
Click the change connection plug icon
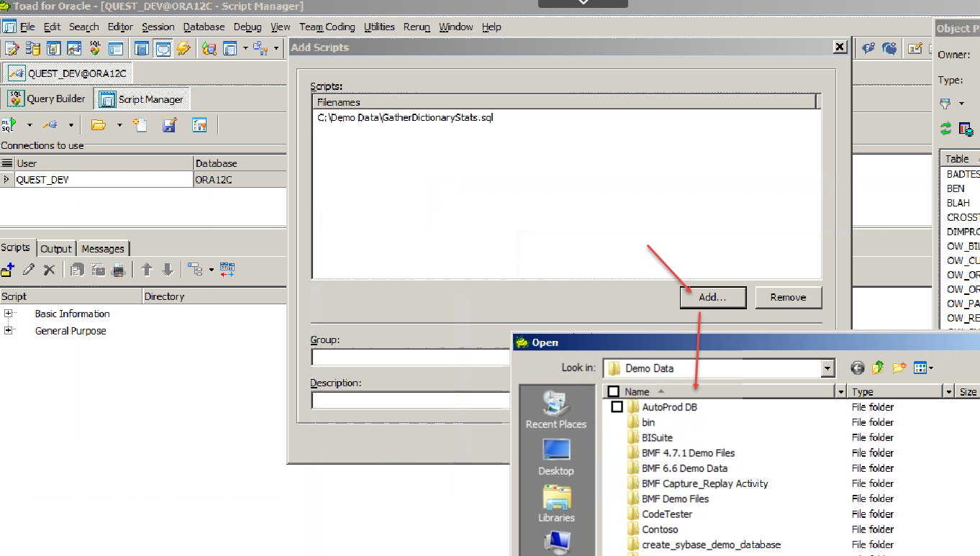(50, 125)
